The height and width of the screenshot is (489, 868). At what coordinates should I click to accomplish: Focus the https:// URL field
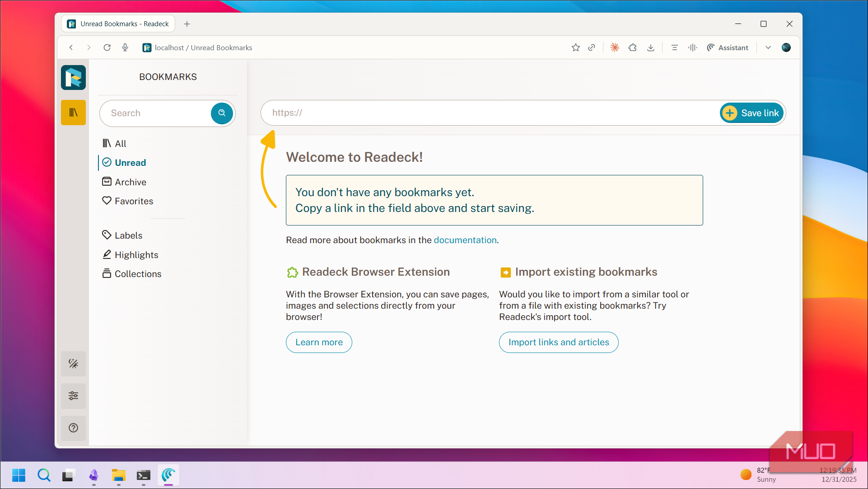pos(490,113)
